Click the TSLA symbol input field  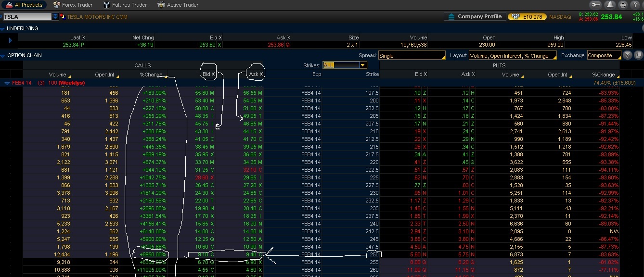[x=26, y=16]
